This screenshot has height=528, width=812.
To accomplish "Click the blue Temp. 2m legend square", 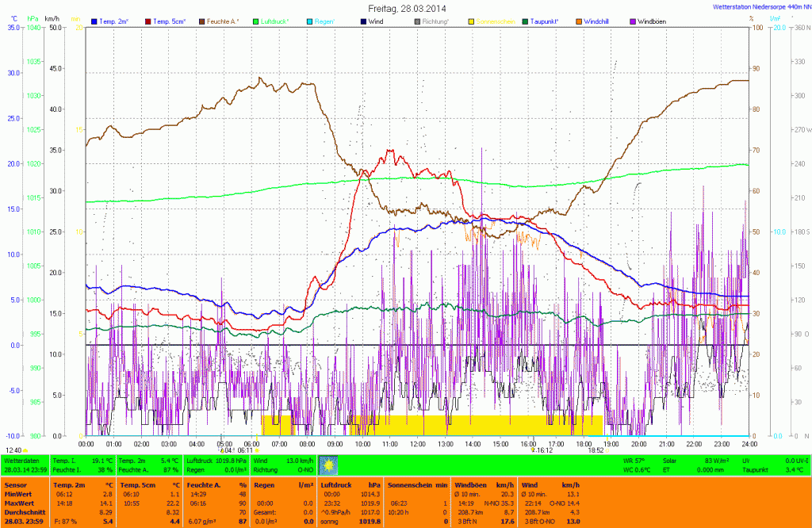I will point(95,21).
